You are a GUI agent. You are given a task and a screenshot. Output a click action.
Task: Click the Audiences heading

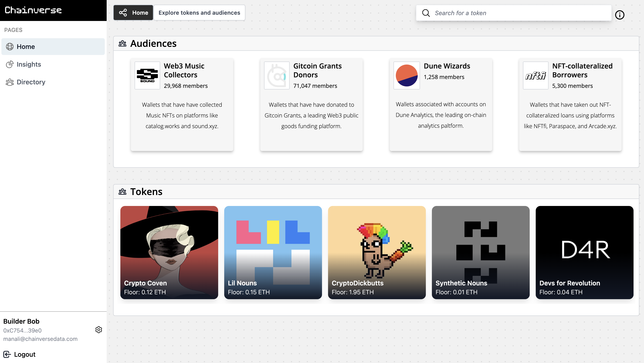click(x=153, y=44)
